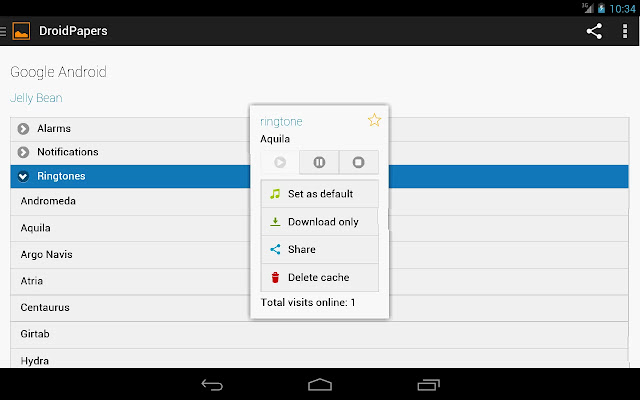Tap the battery icon in status bar
640x400 pixels.
pos(601,8)
